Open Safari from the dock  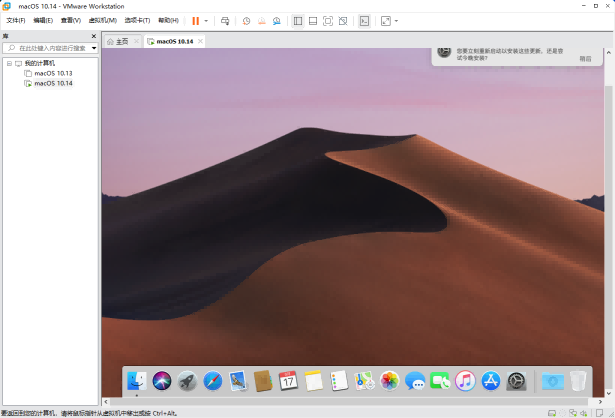[x=213, y=381]
